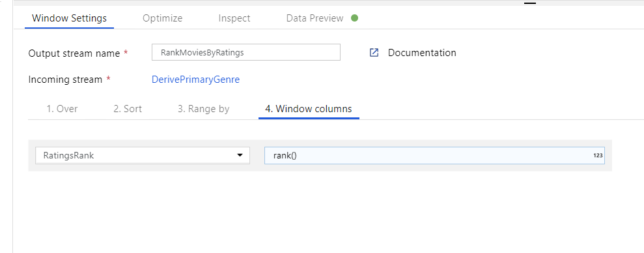The image size is (644, 253).
Task: Switch to the Optimize tab
Action: (162, 18)
